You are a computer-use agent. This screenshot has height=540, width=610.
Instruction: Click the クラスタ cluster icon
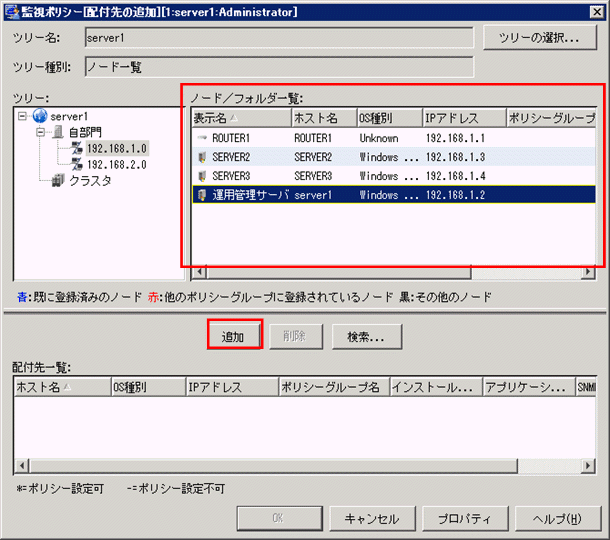coord(58,181)
